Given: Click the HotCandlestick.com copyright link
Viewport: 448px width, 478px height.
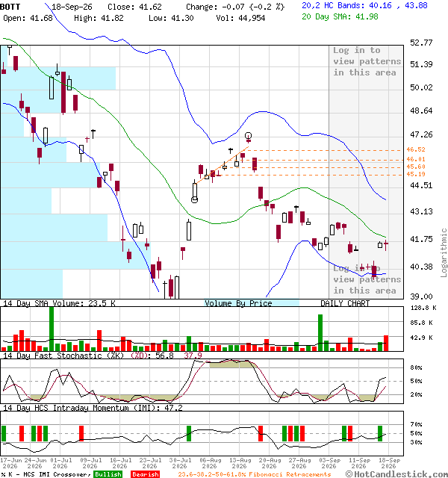Looking at the screenshot, I should 396,474.
